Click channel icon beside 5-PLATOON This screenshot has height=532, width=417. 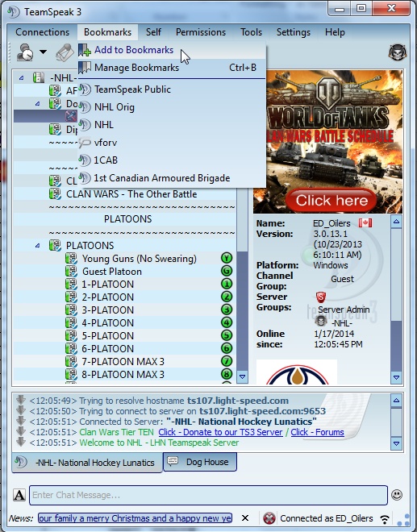71,335
